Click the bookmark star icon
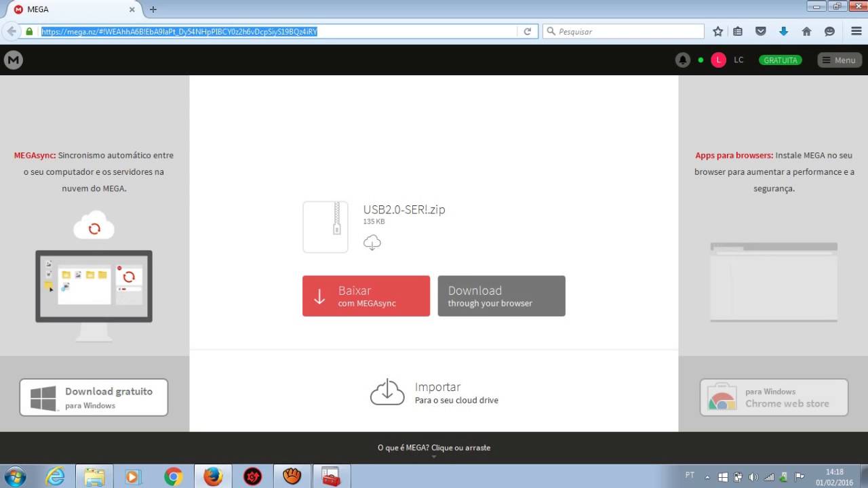 (718, 31)
